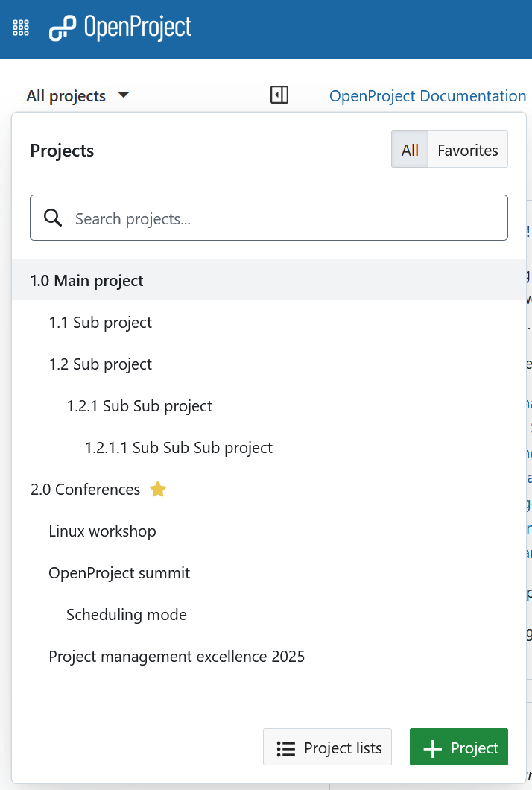The image size is (532, 790).
Task: Click the list icon on Project lists
Action: coord(286,748)
